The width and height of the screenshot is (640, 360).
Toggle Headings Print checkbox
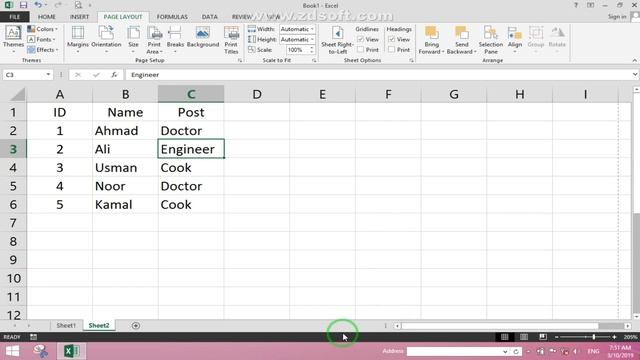tap(391, 50)
